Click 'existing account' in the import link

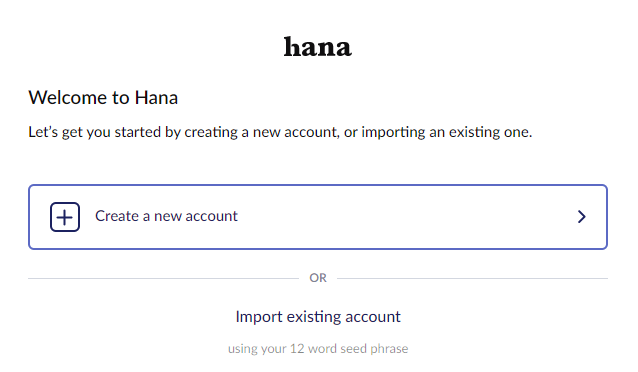(343, 317)
